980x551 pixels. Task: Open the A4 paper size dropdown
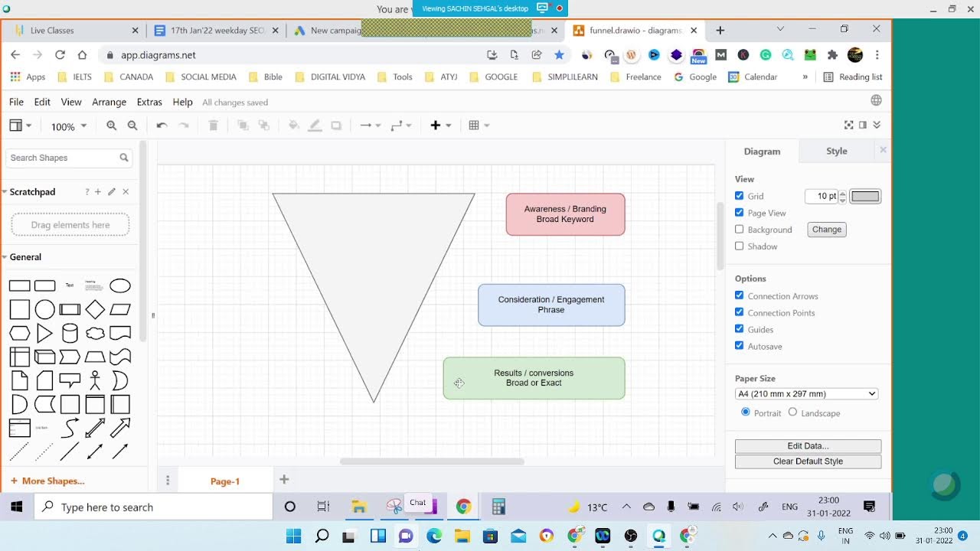806,394
